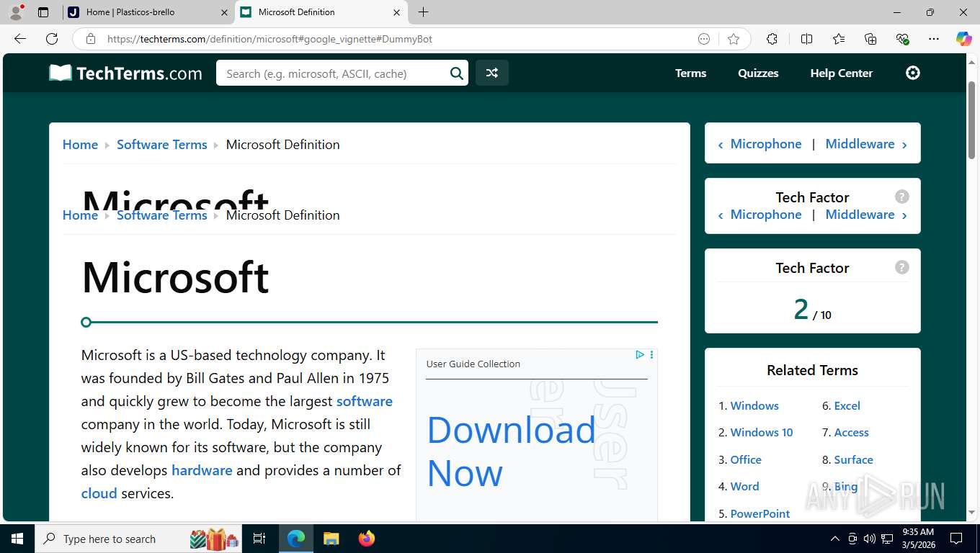Viewport: 980px width, 553px height.
Task: Open Edge Settings and more menu
Action: click(x=934, y=39)
